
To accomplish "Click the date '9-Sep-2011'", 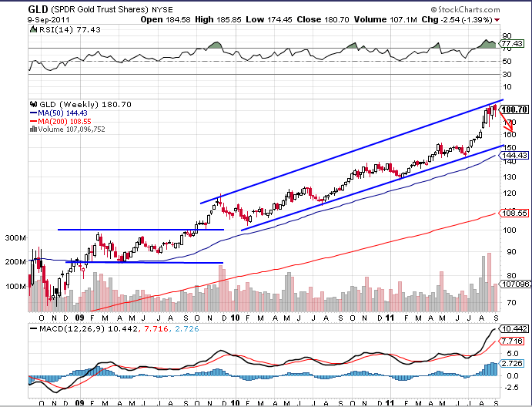I will pyautogui.click(x=49, y=20).
